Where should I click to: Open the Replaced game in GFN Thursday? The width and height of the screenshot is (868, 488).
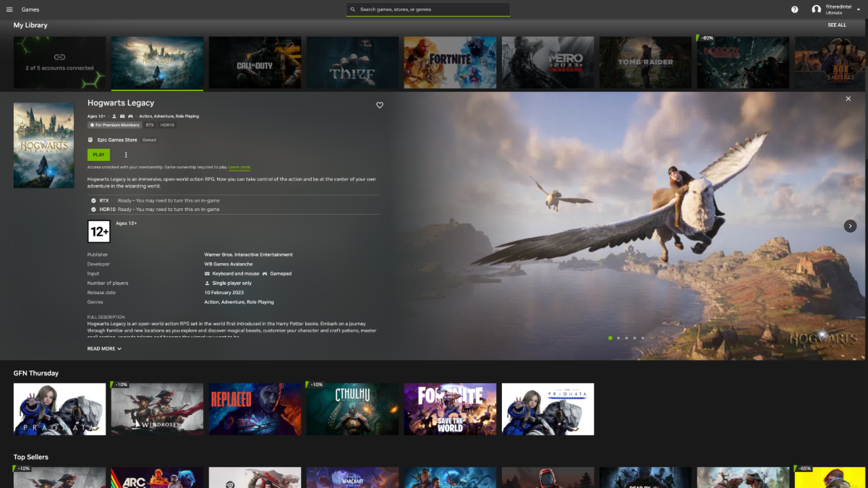pos(255,409)
